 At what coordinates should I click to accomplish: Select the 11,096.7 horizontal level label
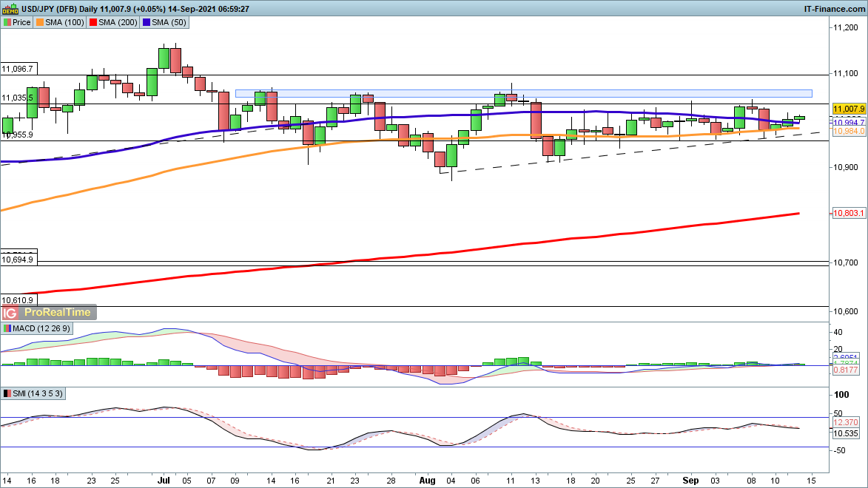pos(18,68)
